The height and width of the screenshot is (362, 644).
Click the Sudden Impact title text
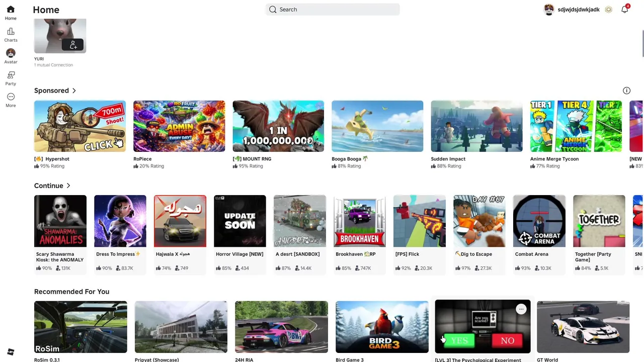448,159
